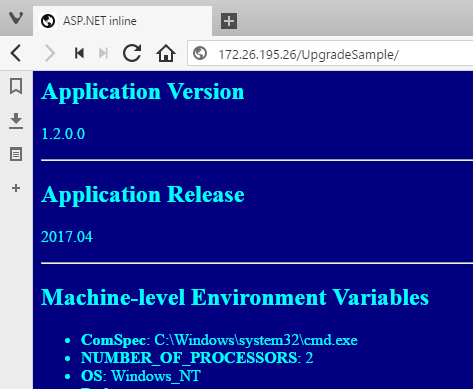Image resolution: width=473 pixels, height=389 pixels.
Task: Reload the current page
Action: (x=132, y=53)
